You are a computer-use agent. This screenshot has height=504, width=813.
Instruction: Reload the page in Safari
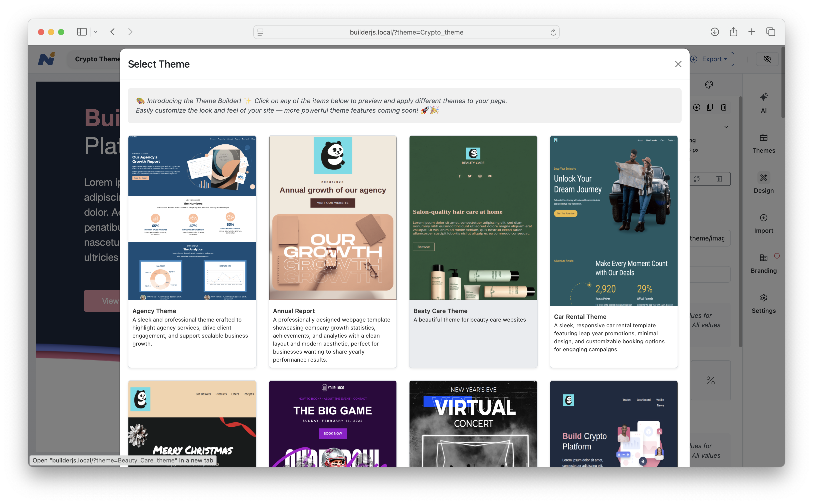[553, 32]
